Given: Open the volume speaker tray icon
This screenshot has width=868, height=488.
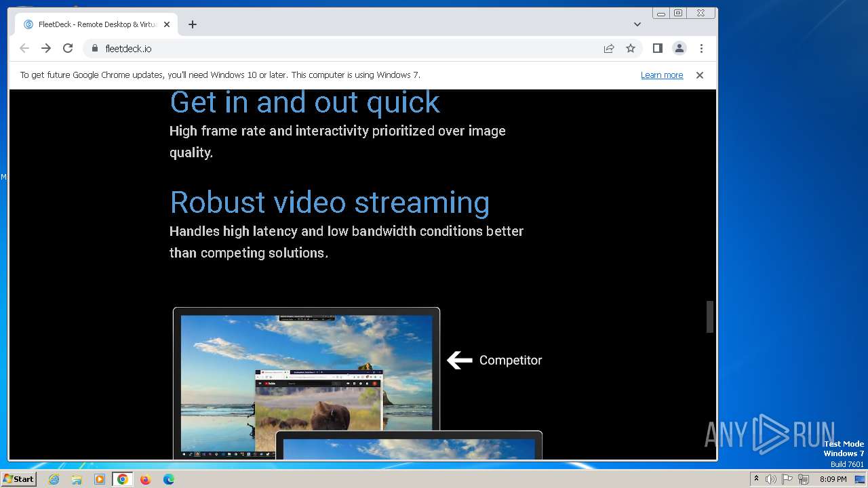Looking at the screenshot, I should [x=771, y=479].
